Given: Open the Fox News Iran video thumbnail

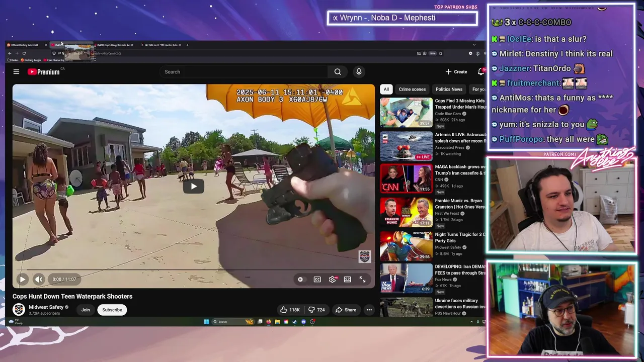Looking at the screenshot, I should (x=406, y=279).
